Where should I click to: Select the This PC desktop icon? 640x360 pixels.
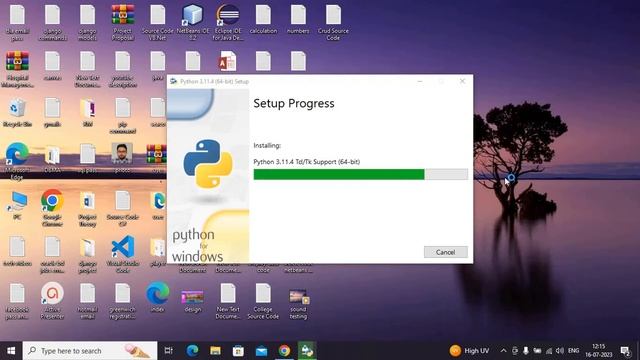tap(17, 205)
